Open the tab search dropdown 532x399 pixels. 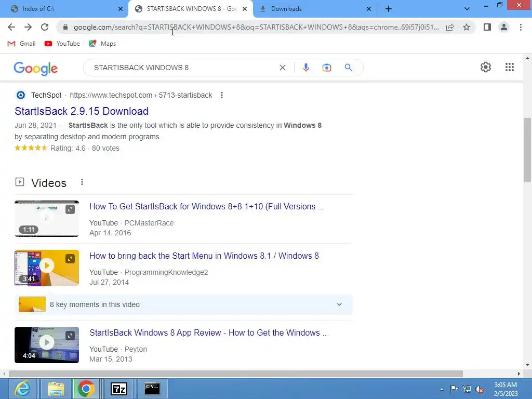pos(467,9)
